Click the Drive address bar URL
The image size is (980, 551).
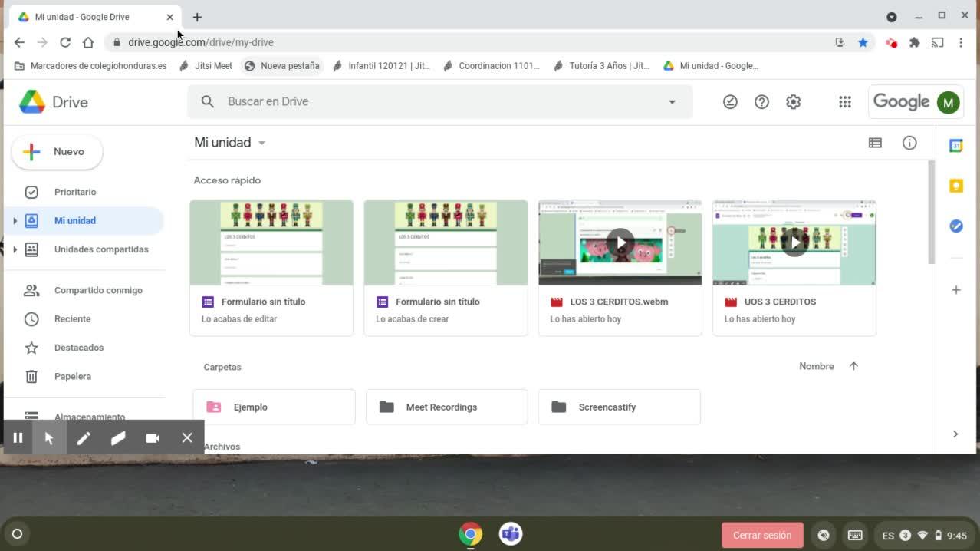click(201, 42)
